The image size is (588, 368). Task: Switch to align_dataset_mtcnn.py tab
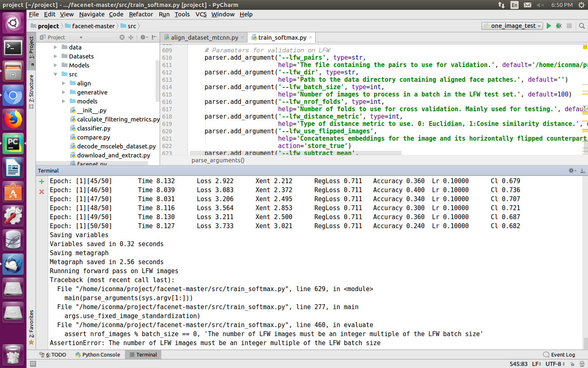tap(204, 37)
